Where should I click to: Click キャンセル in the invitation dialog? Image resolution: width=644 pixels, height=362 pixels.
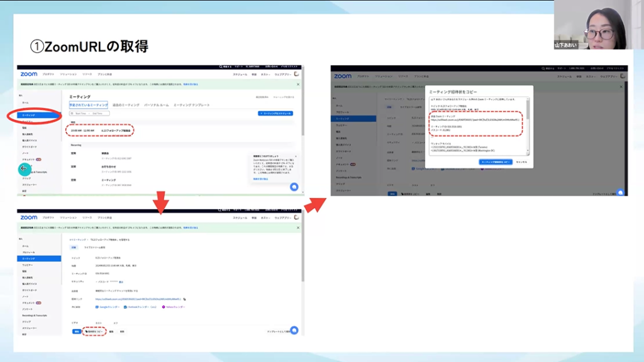521,162
